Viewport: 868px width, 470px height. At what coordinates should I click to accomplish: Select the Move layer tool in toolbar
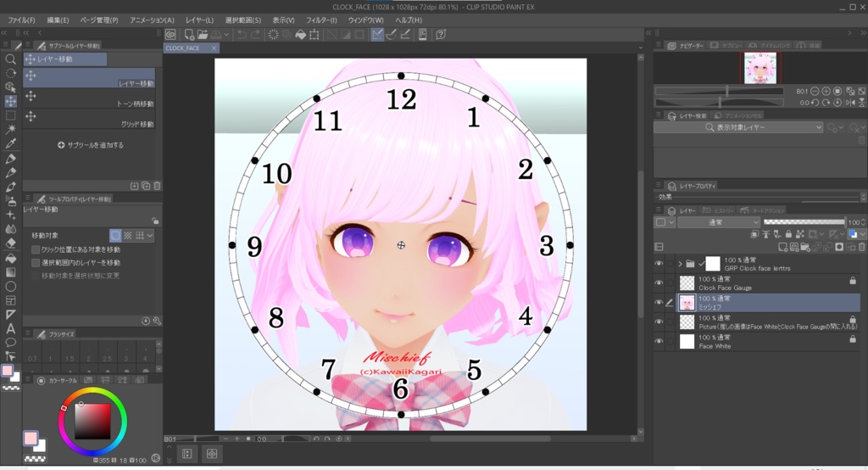click(10, 101)
